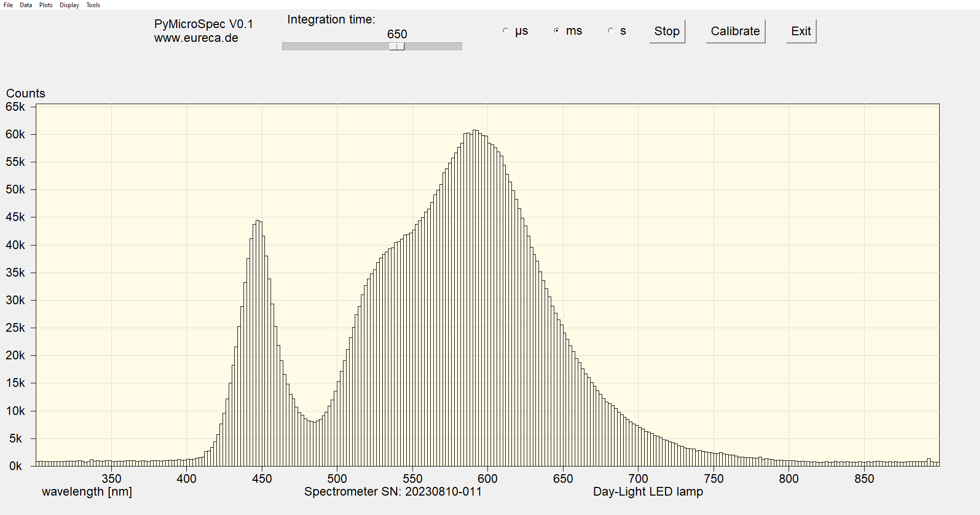Click the 30k y-axis tick label
This screenshot has width=980, height=515.
coord(15,300)
